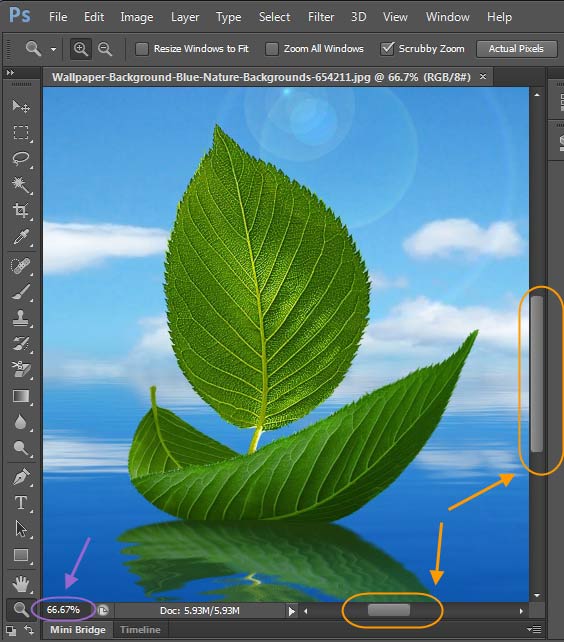564x642 pixels.
Task: Click the Zoom In mode icon
Action: pyautogui.click(x=81, y=49)
